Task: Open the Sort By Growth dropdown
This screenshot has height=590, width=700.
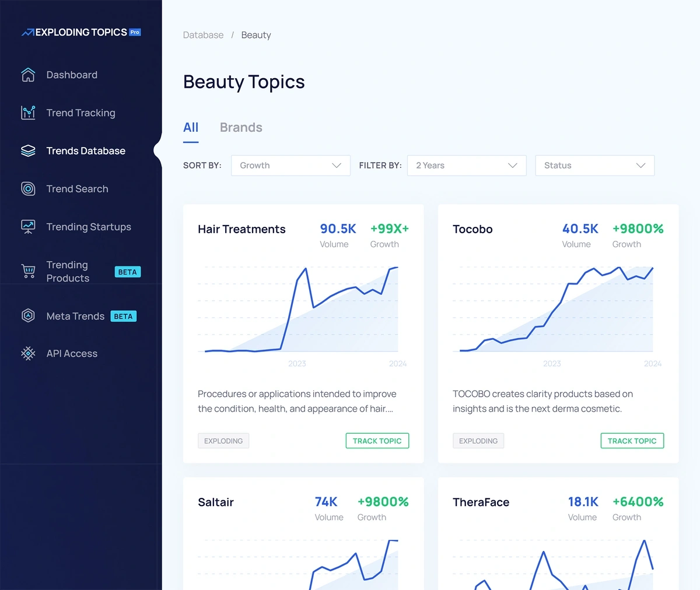Action: [x=290, y=166]
